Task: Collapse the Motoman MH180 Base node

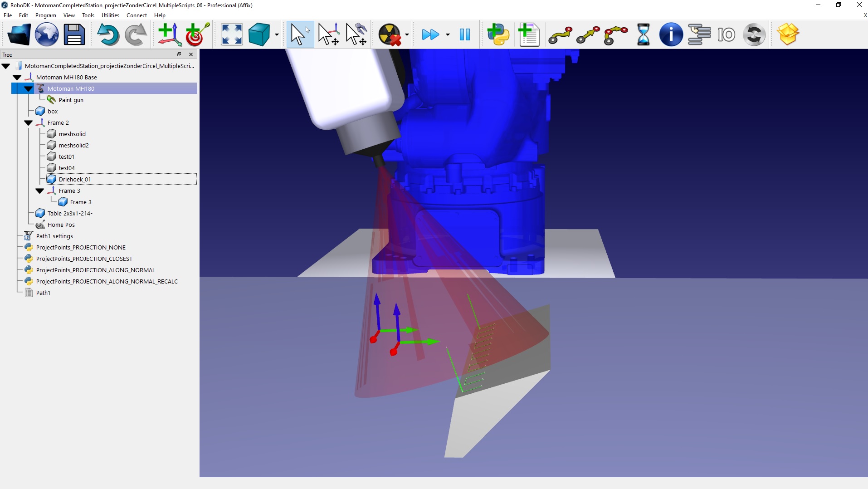Action: [x=17, y=78]
